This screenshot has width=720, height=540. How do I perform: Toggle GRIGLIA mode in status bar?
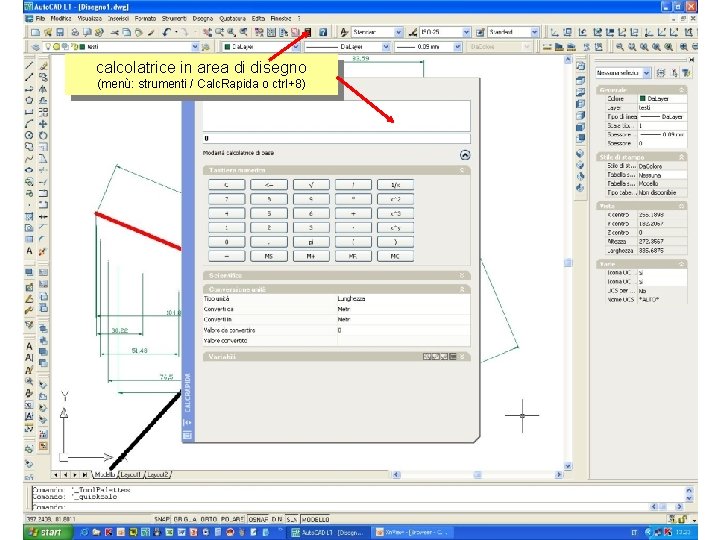coord(185,519)
